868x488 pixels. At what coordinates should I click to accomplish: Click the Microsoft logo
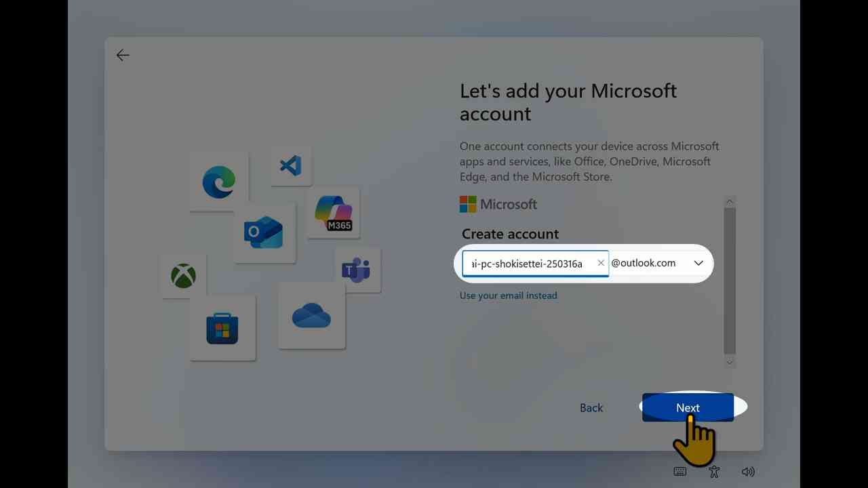click(498, 204)
